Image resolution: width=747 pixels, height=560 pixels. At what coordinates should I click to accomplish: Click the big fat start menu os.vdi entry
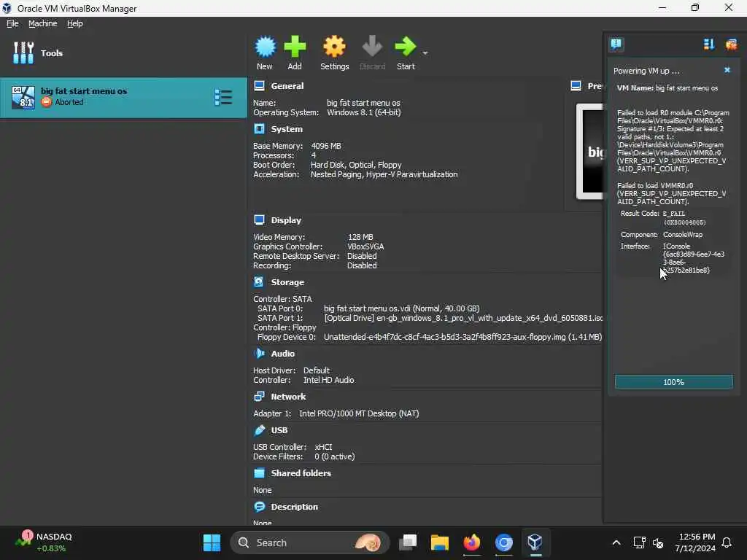402,308
